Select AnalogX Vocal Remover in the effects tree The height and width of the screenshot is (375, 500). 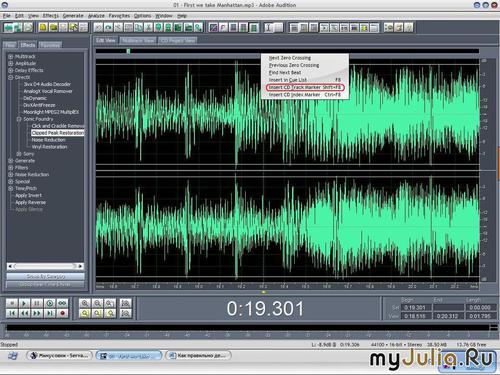pos(48,91)
